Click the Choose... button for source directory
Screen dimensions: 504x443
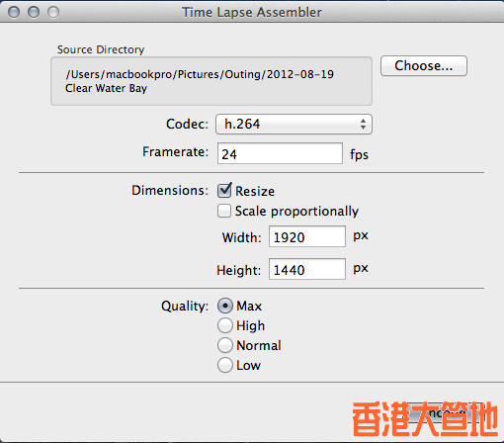click(424, 66)
